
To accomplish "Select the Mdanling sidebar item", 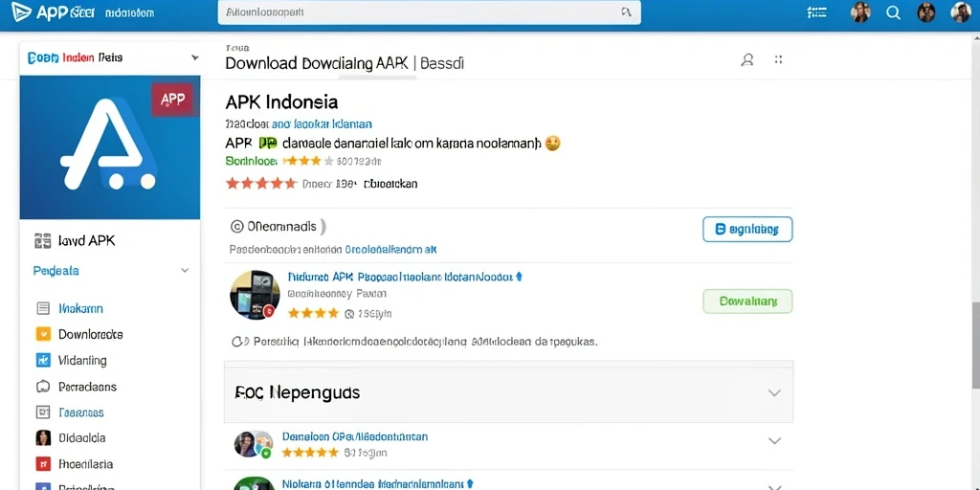I will point(82,361).
